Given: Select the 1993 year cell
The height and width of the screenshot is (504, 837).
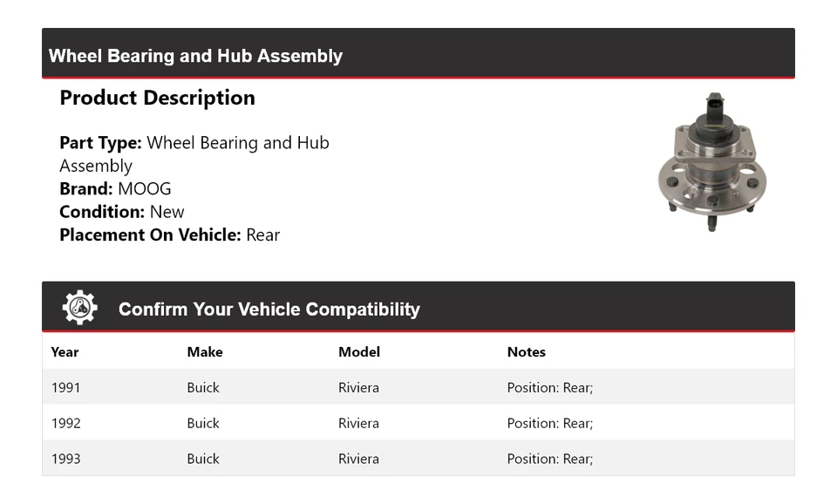Looking at the screenshot, I should pos(65,459).
